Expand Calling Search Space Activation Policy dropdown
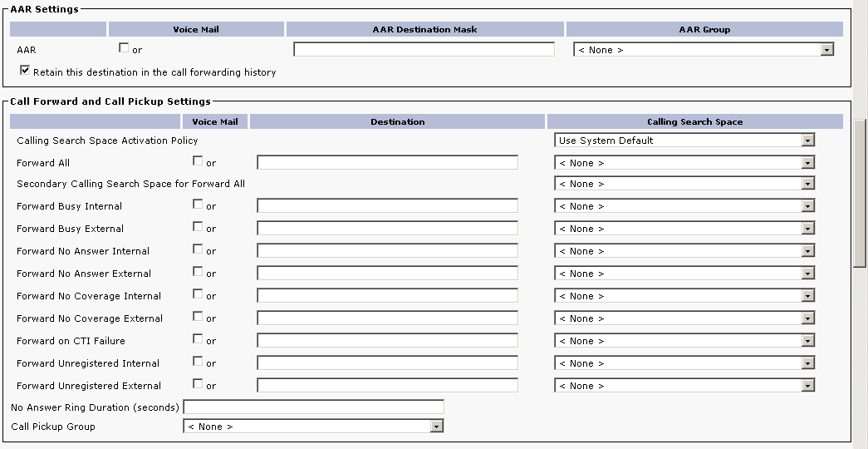This screenshot has height=449, width=868. point(684,141)
